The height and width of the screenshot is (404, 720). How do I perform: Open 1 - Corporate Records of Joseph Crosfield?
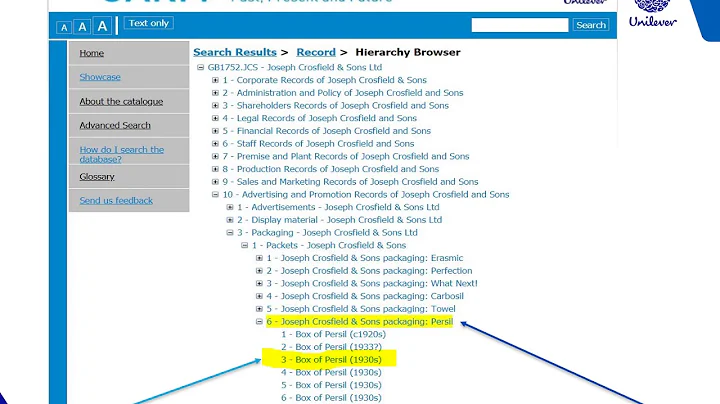tap(325, 80)
